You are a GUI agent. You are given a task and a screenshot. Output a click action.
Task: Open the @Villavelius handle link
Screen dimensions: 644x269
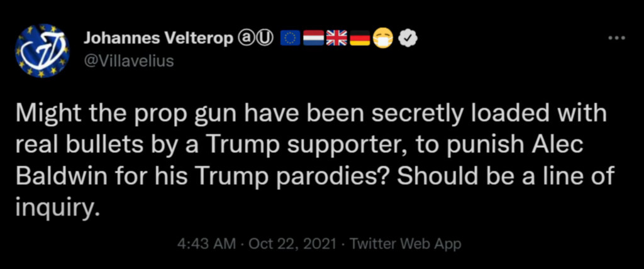pos(128,61)
